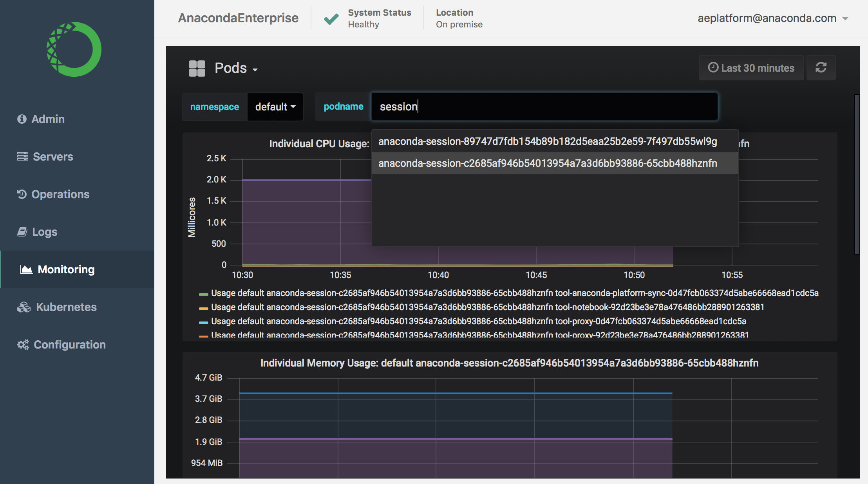The width and height of the screenshot is (868, 484).
Task: Click the Grafana dashboard grid icon
Action: [x=197, y=69]
